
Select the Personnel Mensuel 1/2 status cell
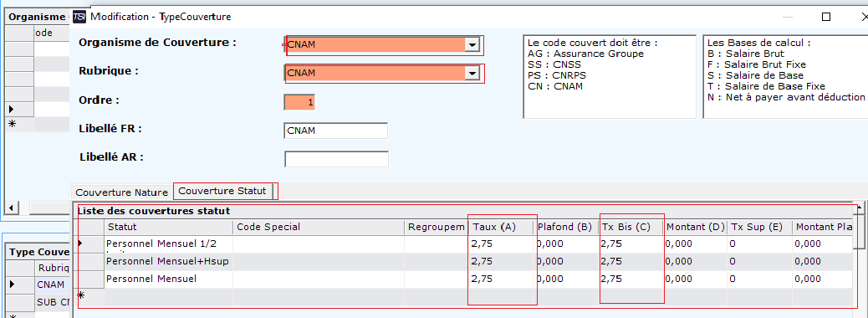(x=168, y=244)
